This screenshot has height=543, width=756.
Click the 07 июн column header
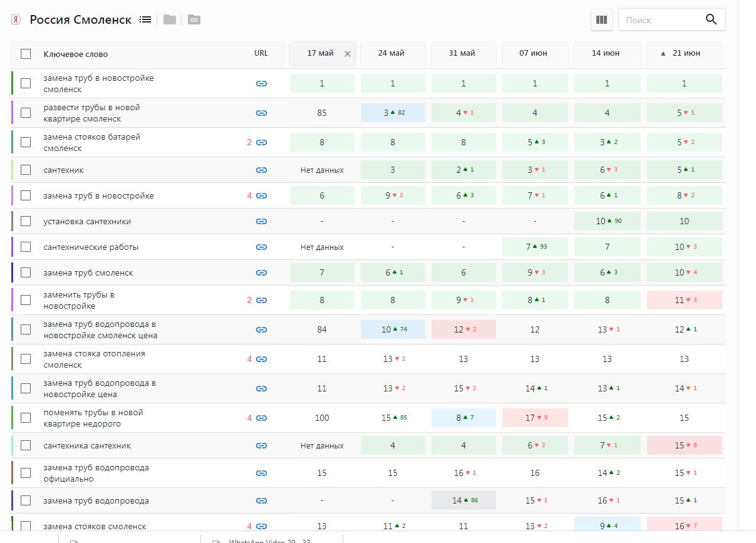[534, 54]
